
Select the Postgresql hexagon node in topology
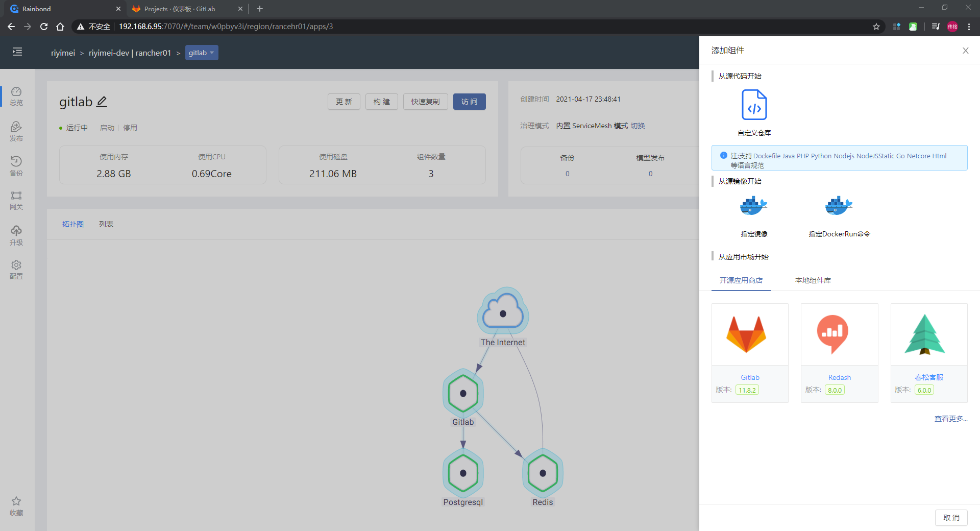[463, 473]
